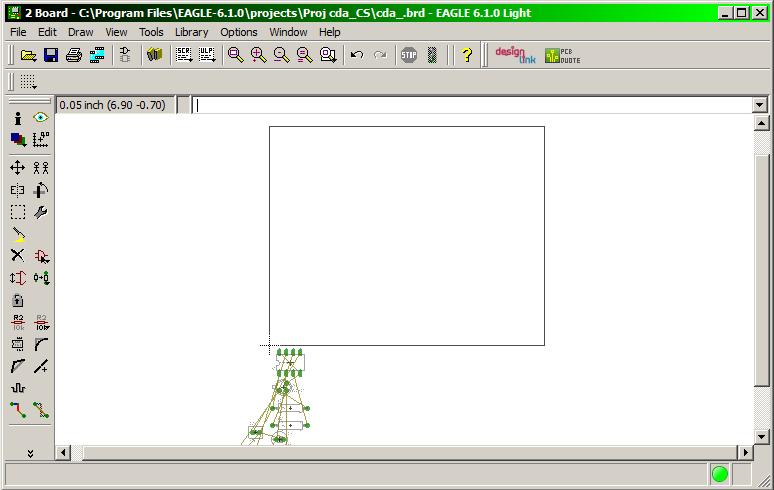This screenshot has height=490, width=774.
Task: Click the Redraw magnifier icon
Action: [305, 55]
